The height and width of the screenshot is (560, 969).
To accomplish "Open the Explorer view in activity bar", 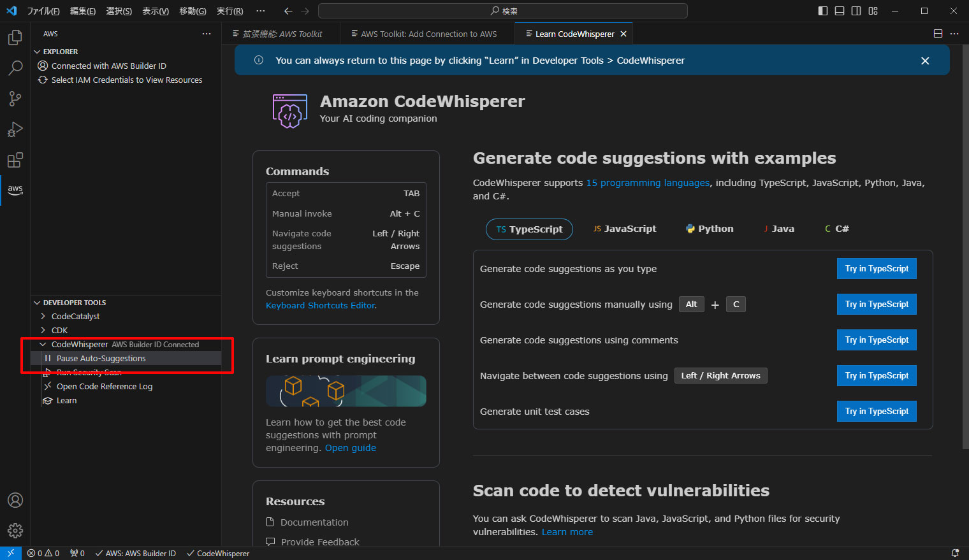I will (x=15, y=38).
